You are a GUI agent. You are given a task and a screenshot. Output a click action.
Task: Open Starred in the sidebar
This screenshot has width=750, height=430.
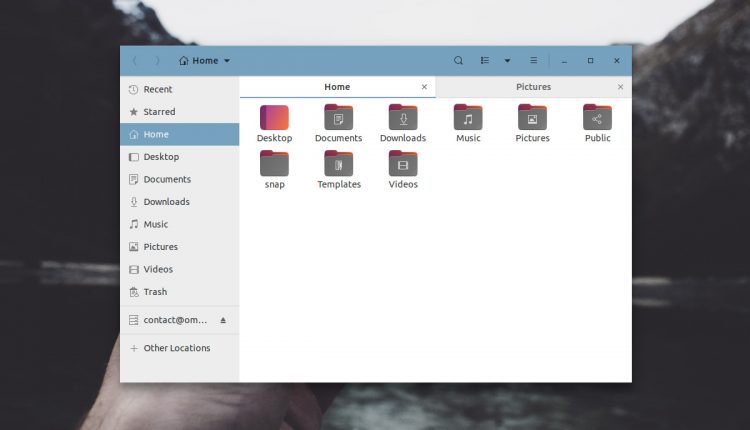point(180,112)
